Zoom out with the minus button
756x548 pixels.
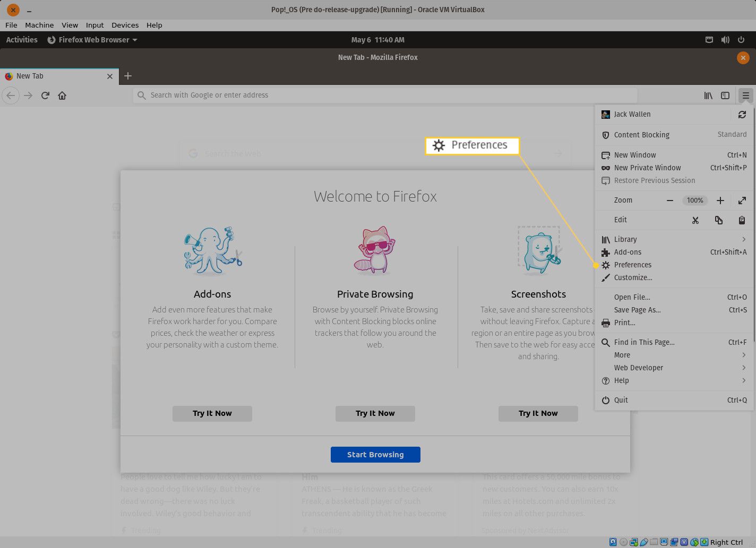click(670, 200)
